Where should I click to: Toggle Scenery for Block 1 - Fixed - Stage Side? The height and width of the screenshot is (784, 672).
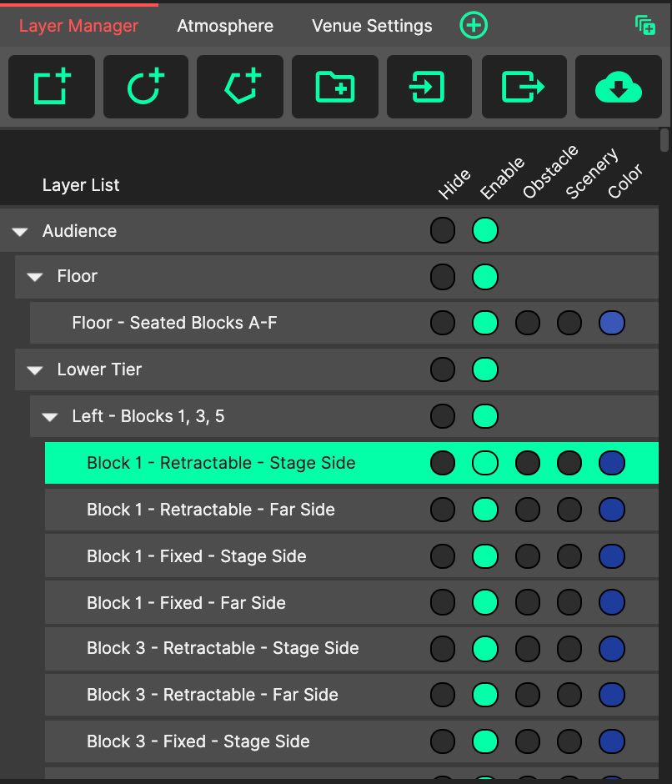569,556
